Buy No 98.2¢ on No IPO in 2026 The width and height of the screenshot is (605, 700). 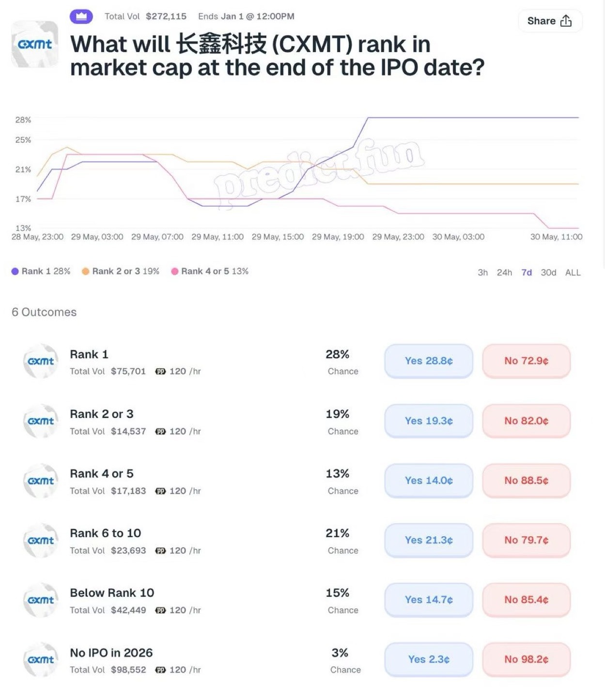tap(527, 659)
